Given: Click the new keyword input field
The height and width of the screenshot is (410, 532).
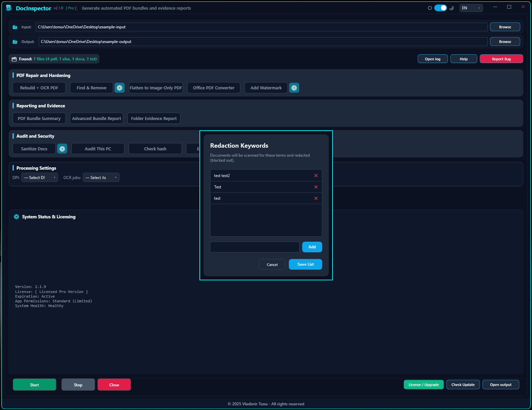Looking at the screenshot, I should (255, 247).
